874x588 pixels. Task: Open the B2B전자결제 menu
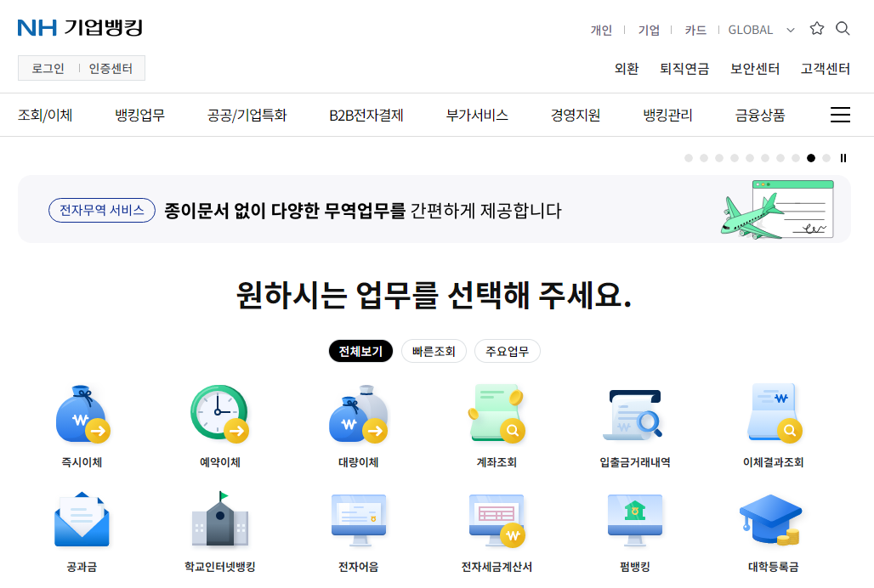tap(366, 116)
